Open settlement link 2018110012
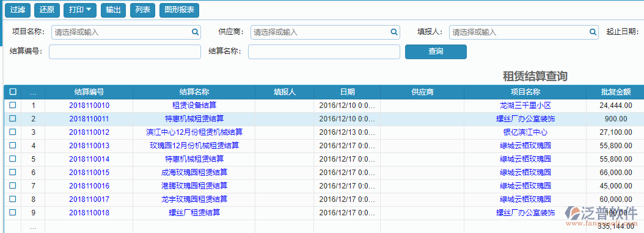This screenshot has height=233, width=644. coord(89,132)
